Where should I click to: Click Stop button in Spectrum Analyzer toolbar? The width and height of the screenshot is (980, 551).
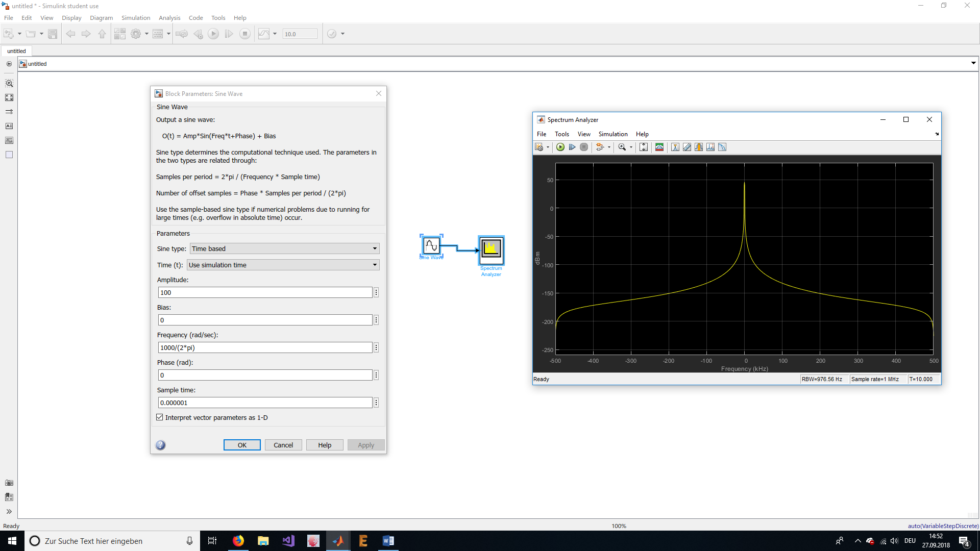[x=584, y=147]
